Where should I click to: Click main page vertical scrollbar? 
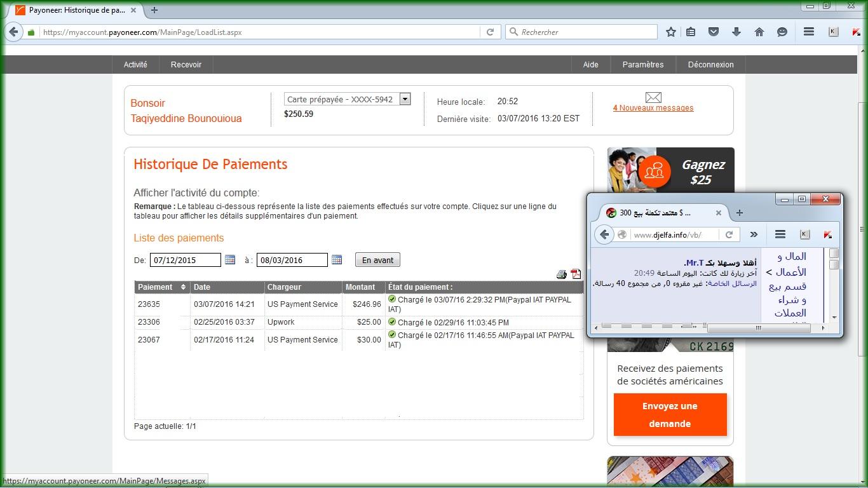862,229
